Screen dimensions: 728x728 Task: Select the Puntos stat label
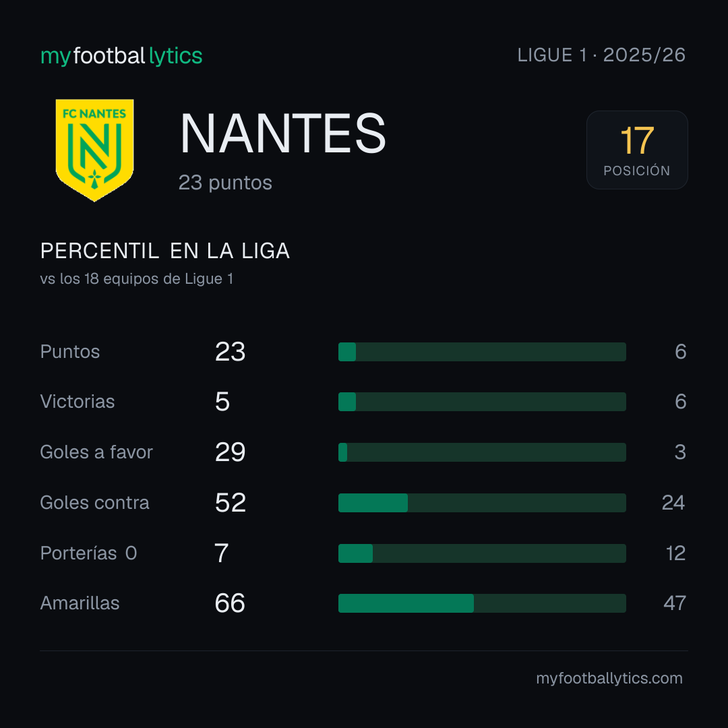pyautogui.click(x=70, y=352)
